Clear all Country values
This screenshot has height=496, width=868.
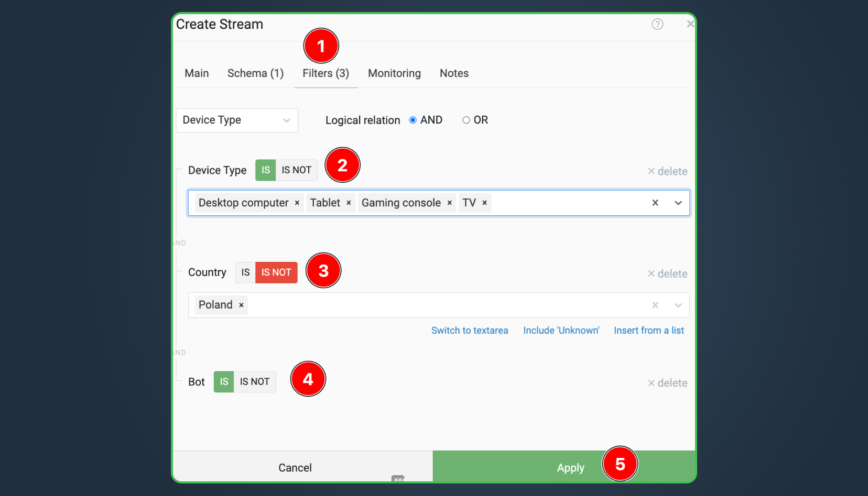(x=655, y=305)
